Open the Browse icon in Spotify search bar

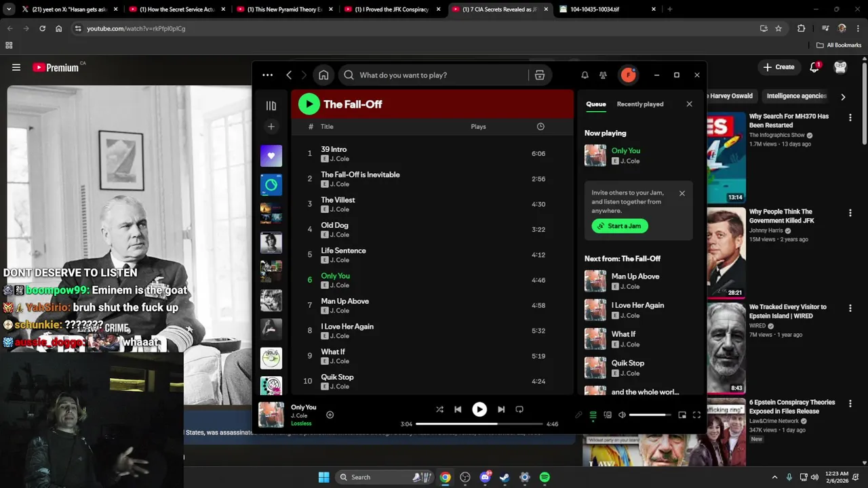point(540,75)
